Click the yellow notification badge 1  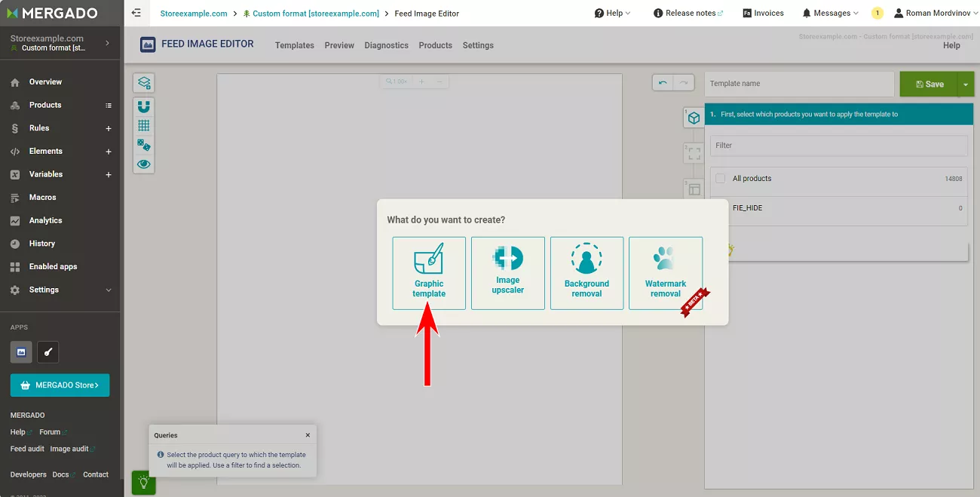coord(877,13)
